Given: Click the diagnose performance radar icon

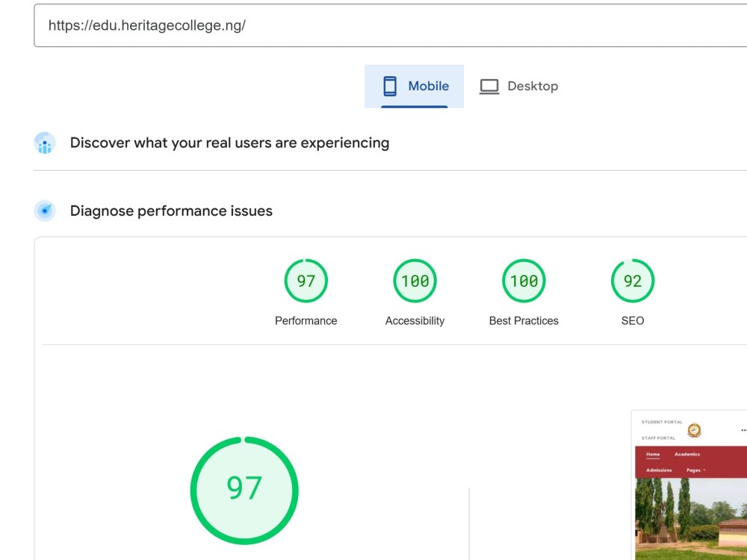Looking at the screenshot, I should pos(45,211).
